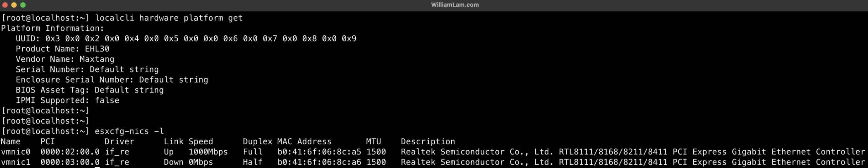The width and height of the screenshot is (868, 168).
Task: Click the WilliamLam.com window title
Action: (455, 5)
